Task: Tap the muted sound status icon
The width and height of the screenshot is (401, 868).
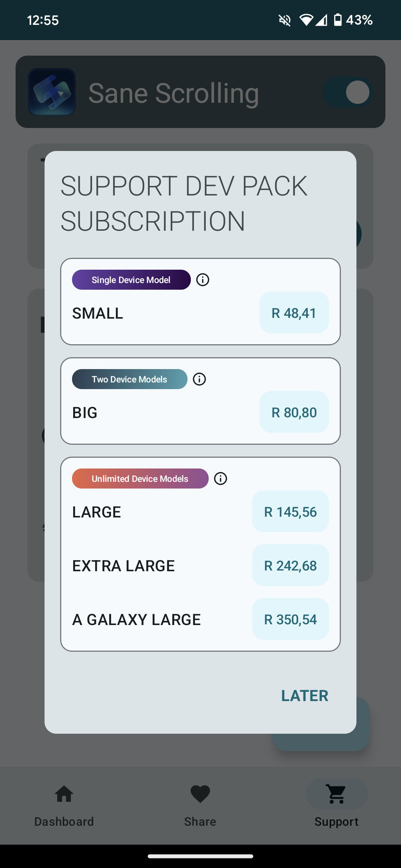Action: 285,20
